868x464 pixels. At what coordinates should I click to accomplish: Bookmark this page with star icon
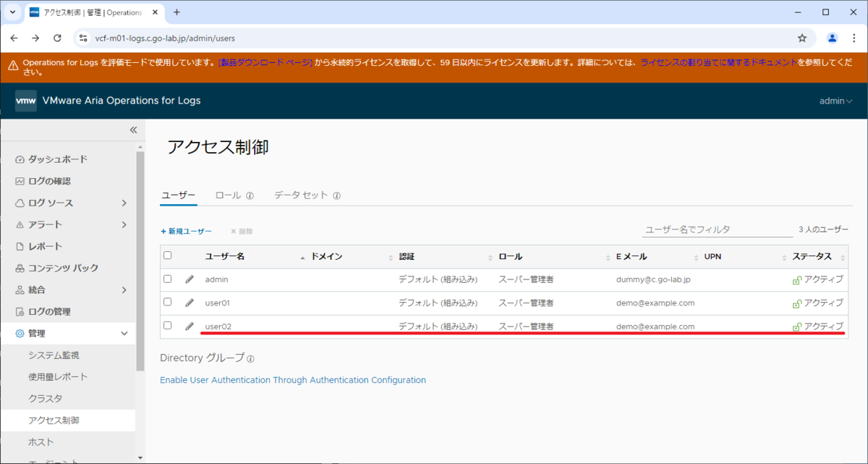pyautogui.click(x=802, y=38)
